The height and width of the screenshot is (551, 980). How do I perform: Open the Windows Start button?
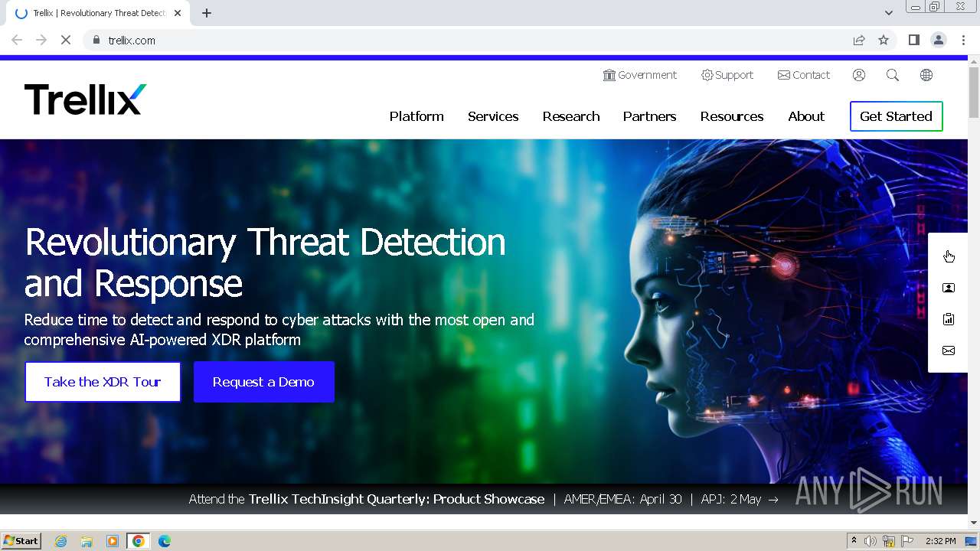[x=21, y=541]
